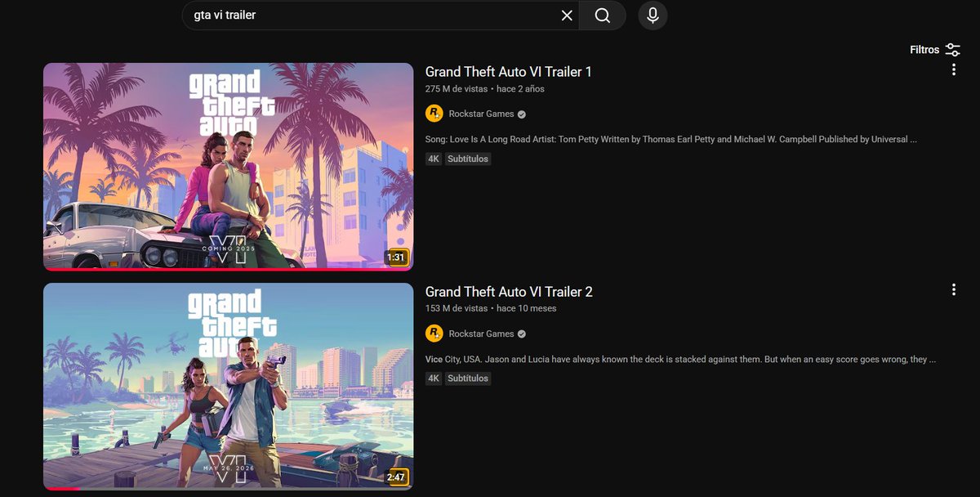The image size is (980, 497).
Task: Click the 4K badge on Trailer 1
Action: click(434, 159)
